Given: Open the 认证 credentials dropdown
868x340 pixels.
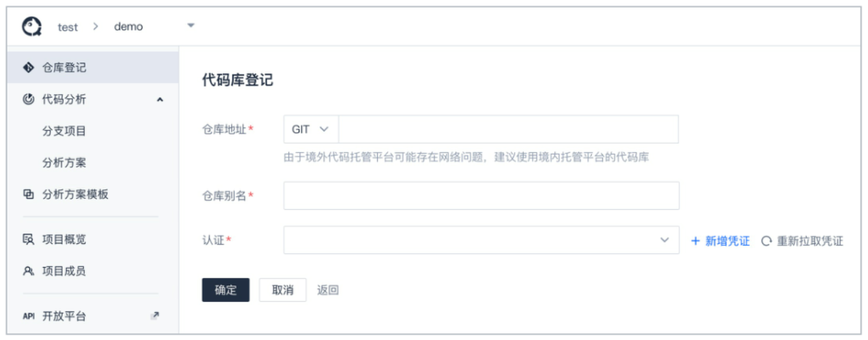Looking at the screenshot, I should [481, 240].
